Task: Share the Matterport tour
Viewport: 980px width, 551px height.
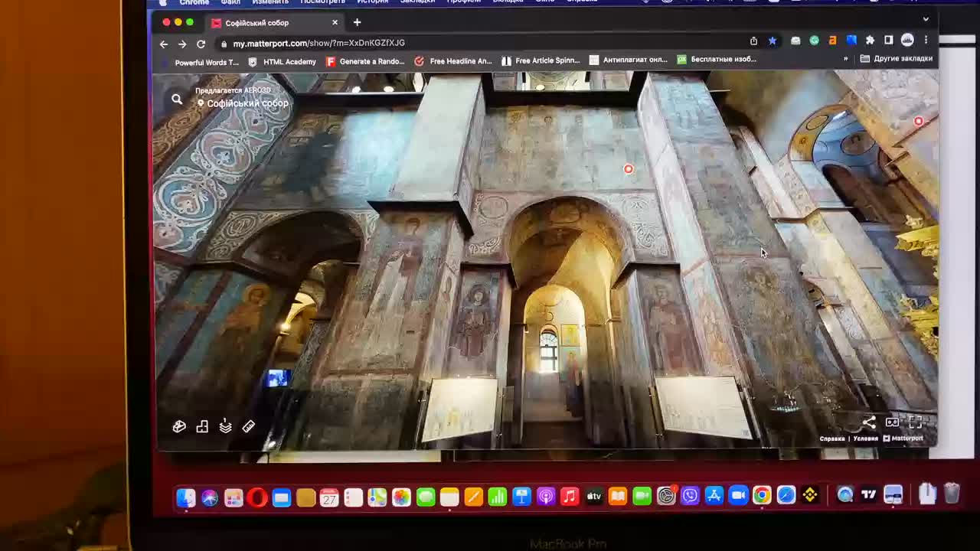Action: [869, 422]
